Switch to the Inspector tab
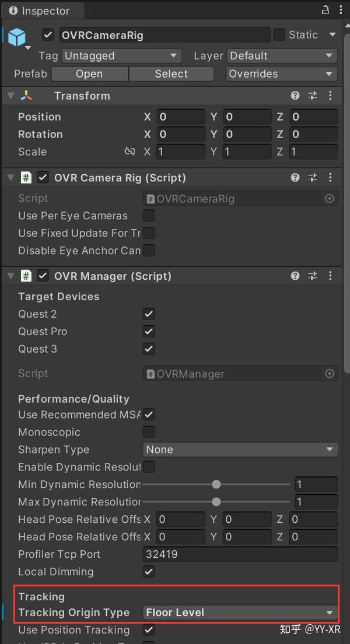This screenshot has height=644, width=350. click(41, 10)
